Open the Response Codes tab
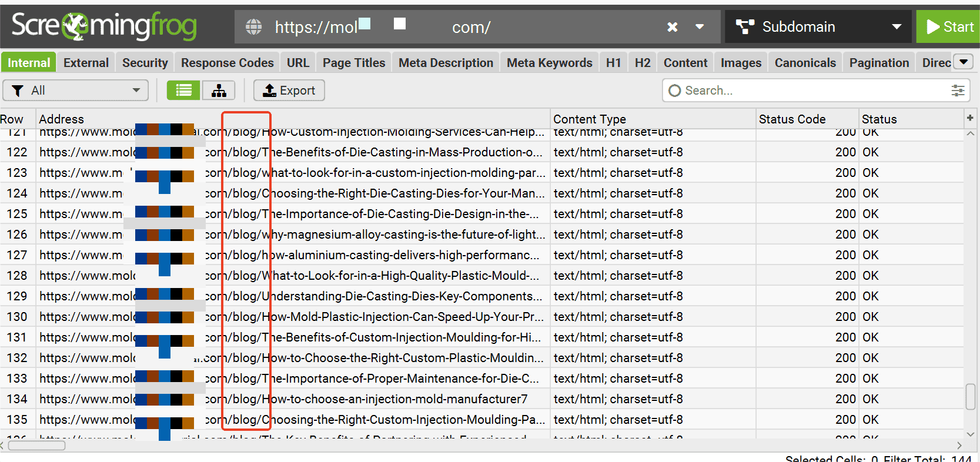This screenshot has width=980, height=462. 227,62
